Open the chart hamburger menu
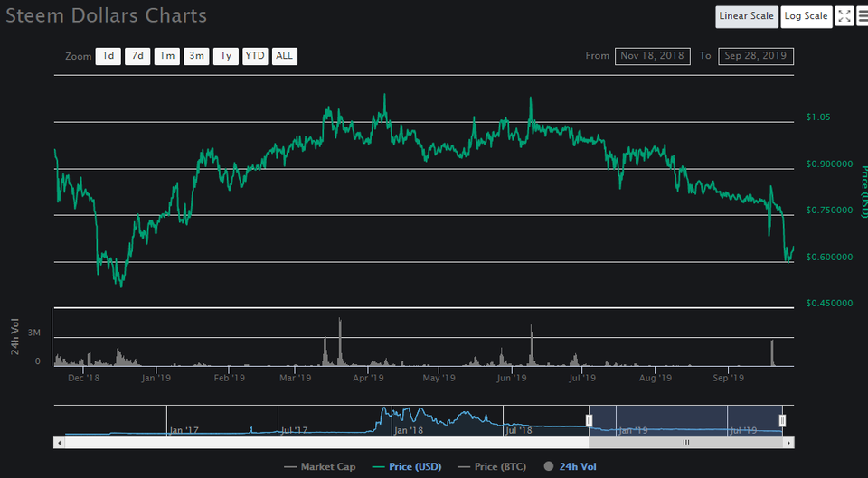The height and width of the screenshot is (478, 868). (862, 16)
